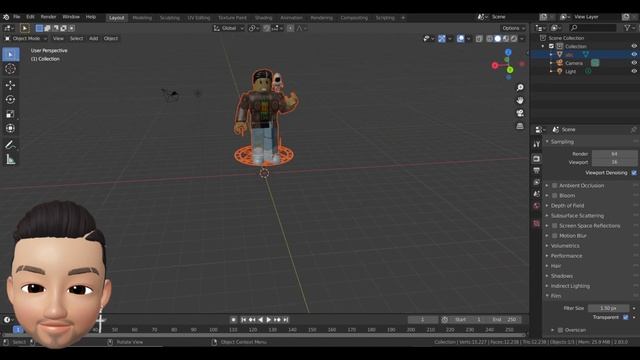This screenshot has height=360, width=640.
Task: Open the Global transform orientation dropdown
Action: tap(229, 28)
